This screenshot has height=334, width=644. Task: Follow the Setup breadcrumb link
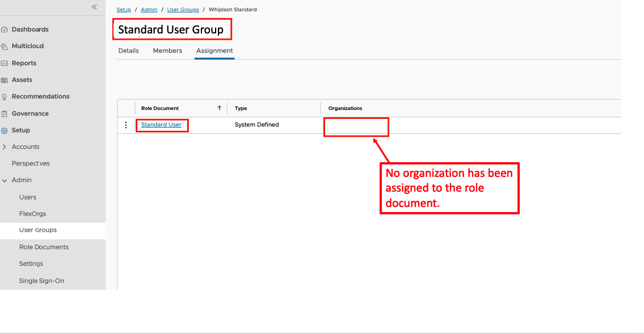124,10
